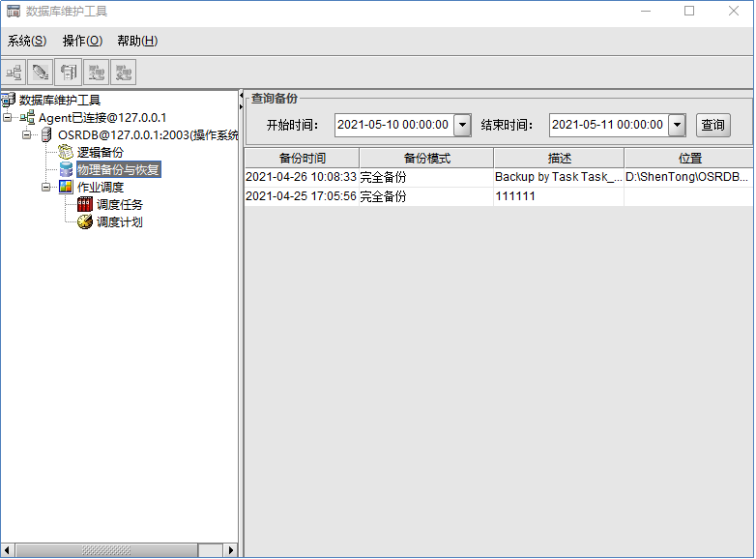Viewport: 756px width, 559px height.
Task: Open the 操作(O) menu
Action: [x=82, y=41]
